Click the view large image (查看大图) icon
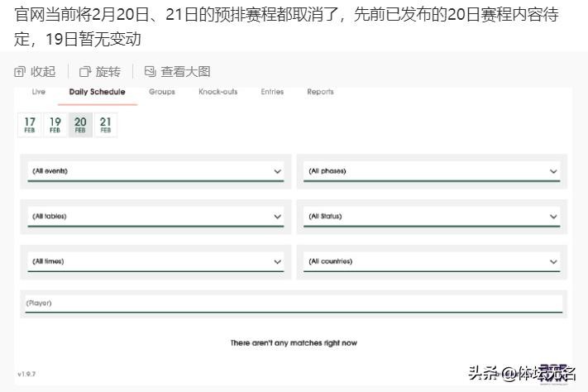The height and width of the screenshot is (392, 588). pyautogui.click(x=150, y=72)
